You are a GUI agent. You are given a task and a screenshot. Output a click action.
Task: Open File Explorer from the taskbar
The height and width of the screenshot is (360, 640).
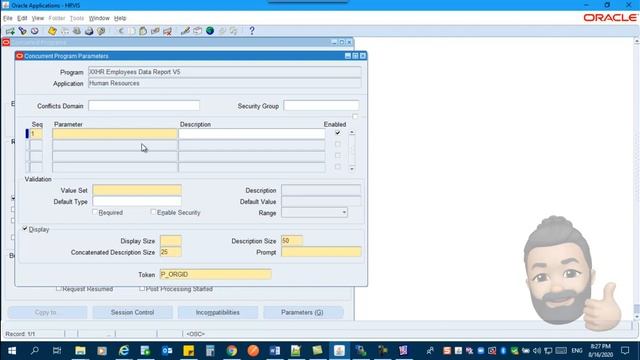tap(80, 351)
